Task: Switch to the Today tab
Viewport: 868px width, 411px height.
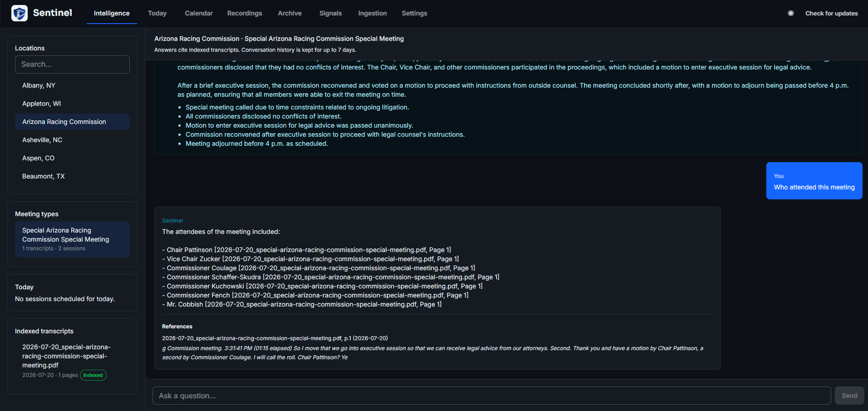Action: [157, 13]
